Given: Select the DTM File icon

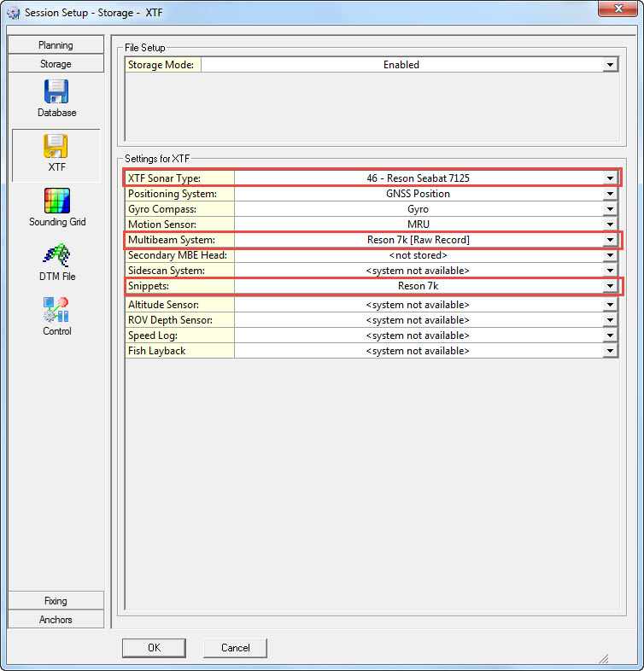Looking at the screenshot, I should (x=56, y=262).
